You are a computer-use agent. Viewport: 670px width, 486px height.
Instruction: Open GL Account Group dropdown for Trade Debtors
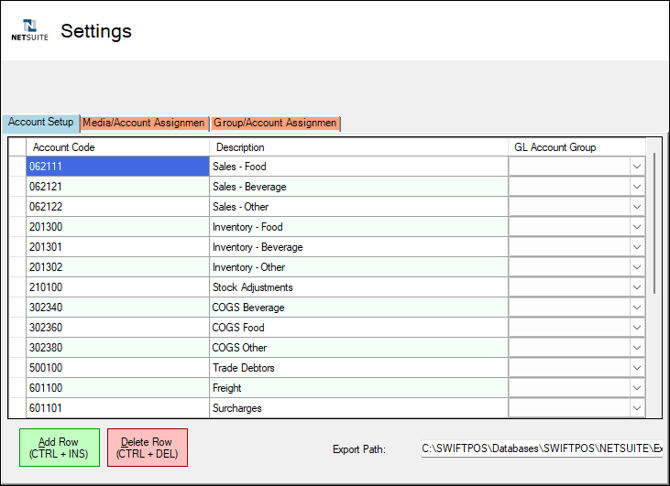coord(637,368)
